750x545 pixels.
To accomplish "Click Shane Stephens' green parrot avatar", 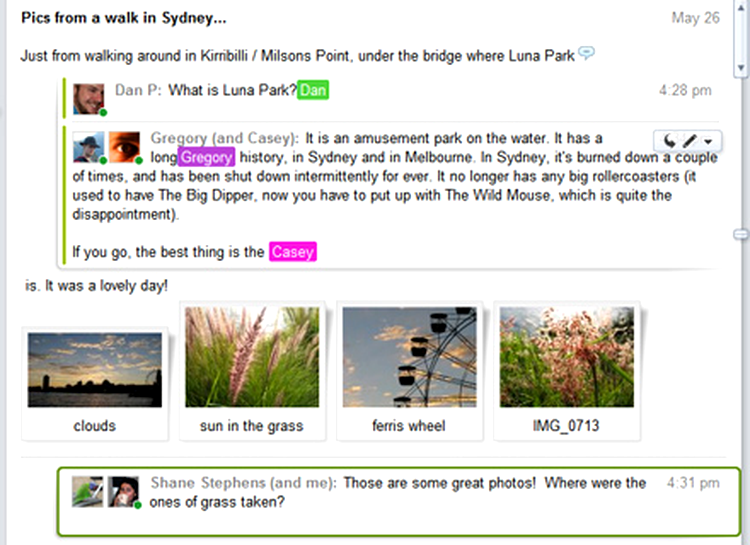I will [x=88, y=491].
